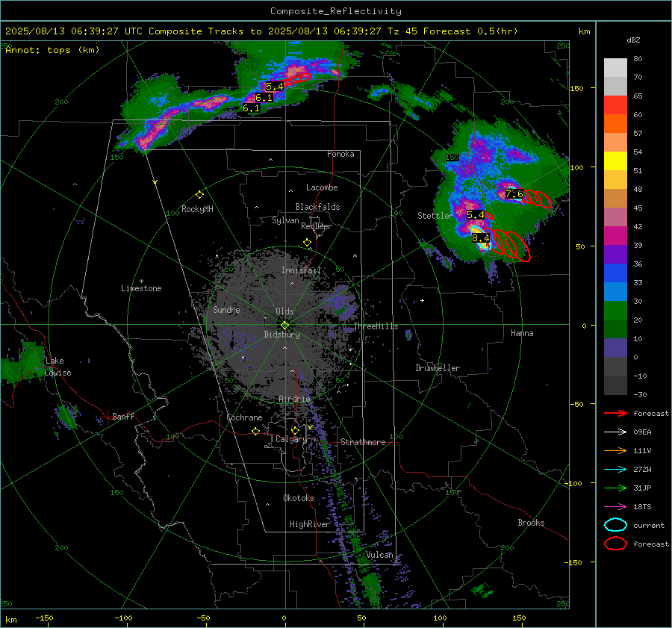Click the Banff label
This screenshot has height=628, width=672.
click(123, 416)
